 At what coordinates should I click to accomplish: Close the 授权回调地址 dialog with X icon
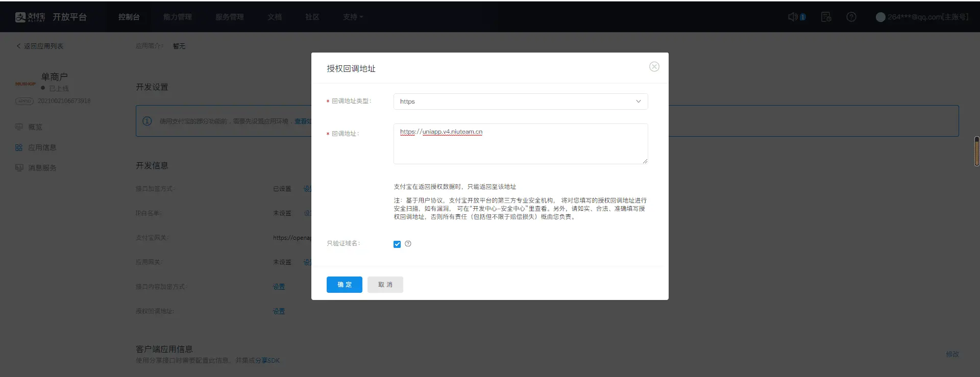pyautogui.click(x=654, y=67)
